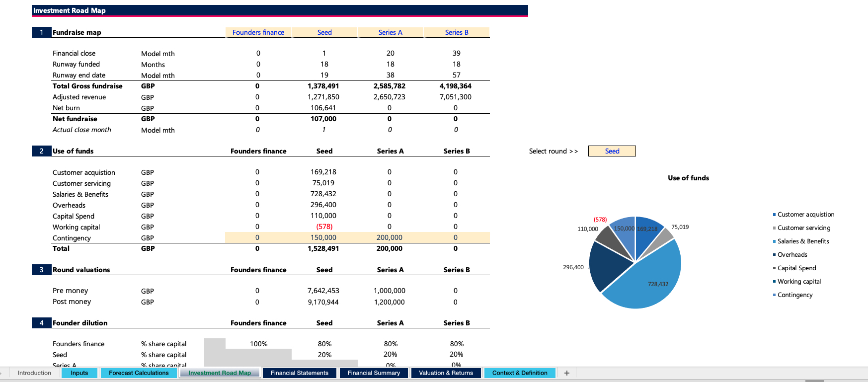The width and height of the screenshot is (868, 382).
Task: Add a new sheet with plus button
Action: click(x=567, y=373)
